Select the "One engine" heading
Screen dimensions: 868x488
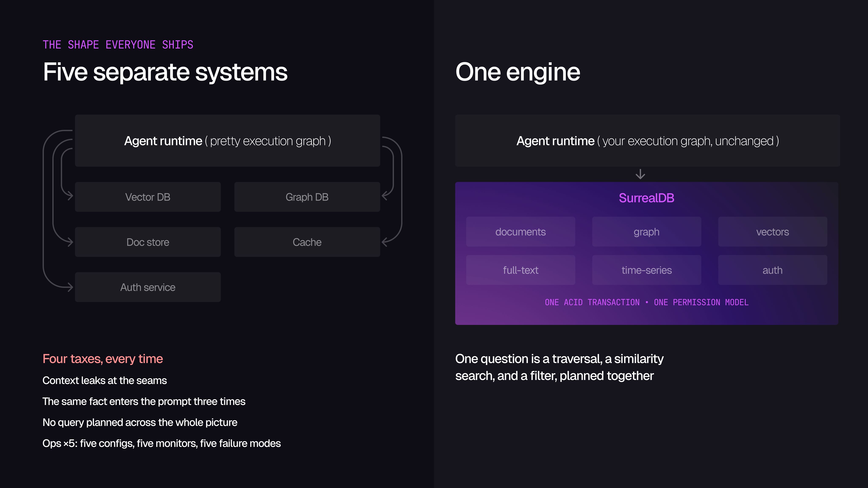point(517,72)
